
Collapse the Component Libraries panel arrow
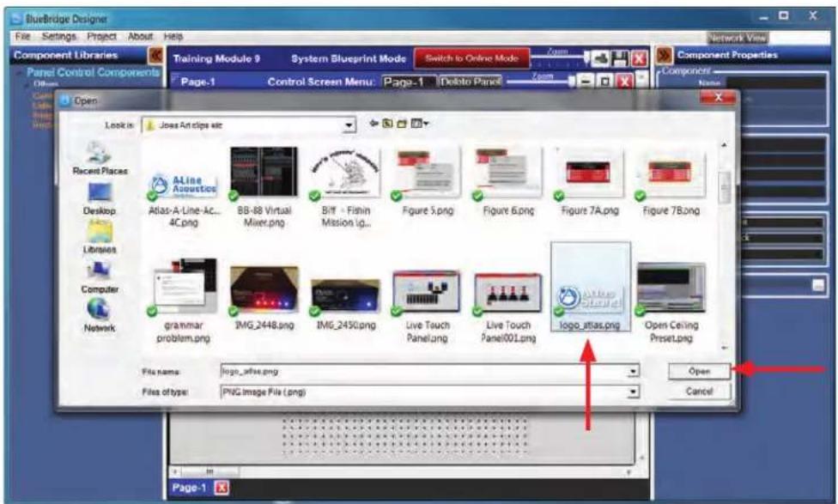tap(155, 55)
